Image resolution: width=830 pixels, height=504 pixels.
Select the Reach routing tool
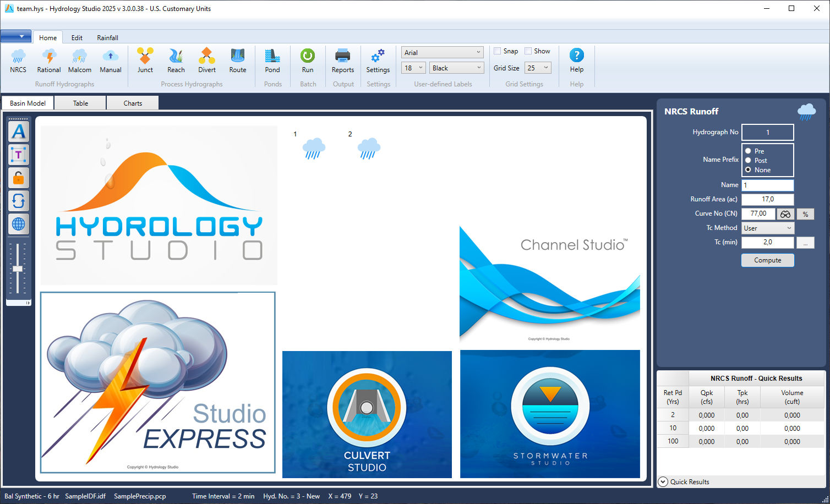[176, 61]
